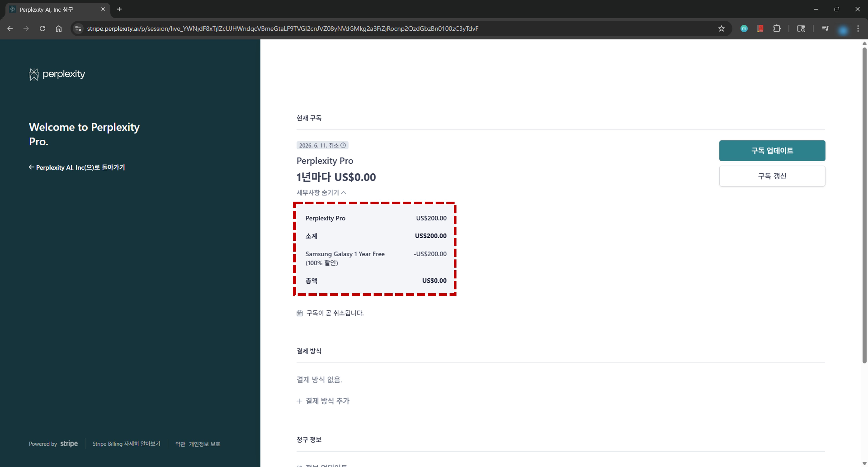Click the browser home icon
This screenshot has height=467, width=868.
pyautogui.click(x=59, y=29)
